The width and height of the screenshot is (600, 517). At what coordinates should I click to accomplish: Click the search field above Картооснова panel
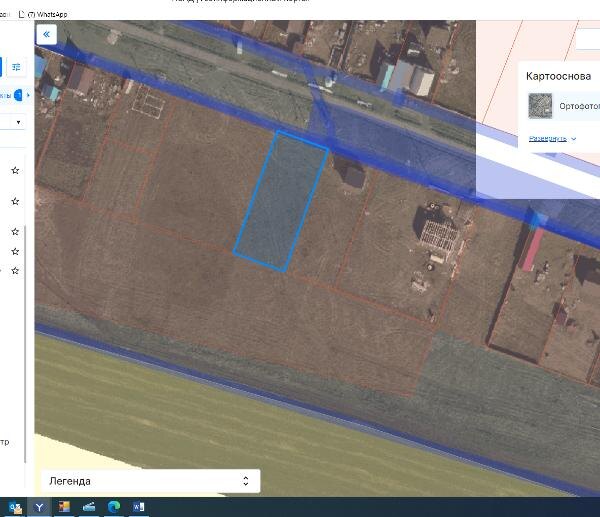(x=588, y=40)
